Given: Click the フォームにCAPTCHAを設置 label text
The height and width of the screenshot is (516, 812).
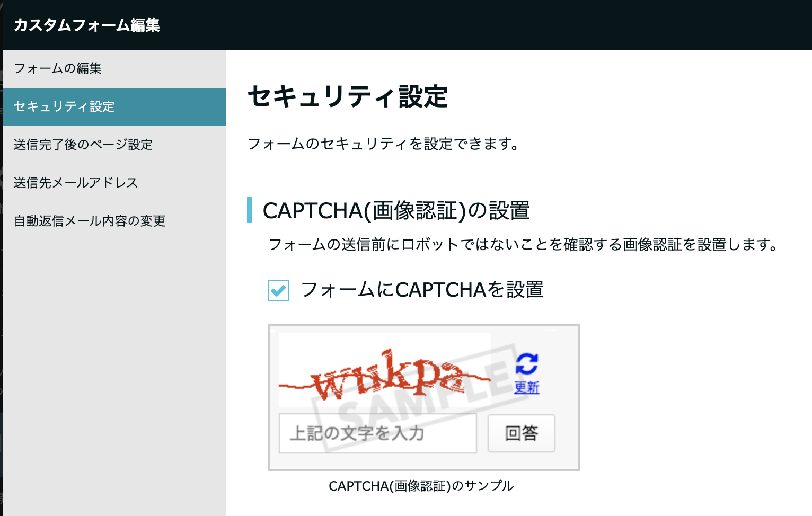Looking at the screenshot, I should (422, 290).
